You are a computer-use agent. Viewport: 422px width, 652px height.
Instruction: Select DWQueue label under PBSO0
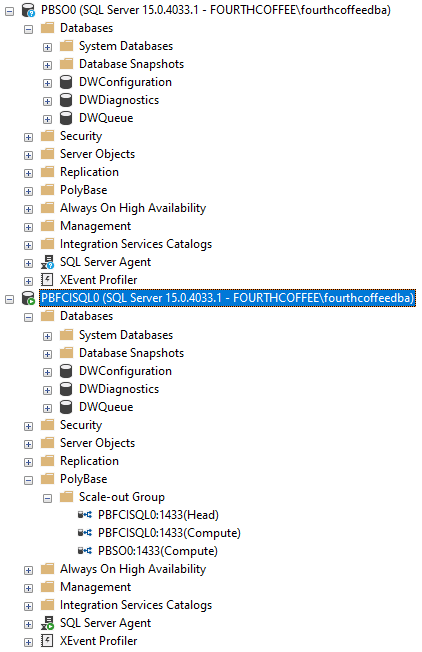106,118
